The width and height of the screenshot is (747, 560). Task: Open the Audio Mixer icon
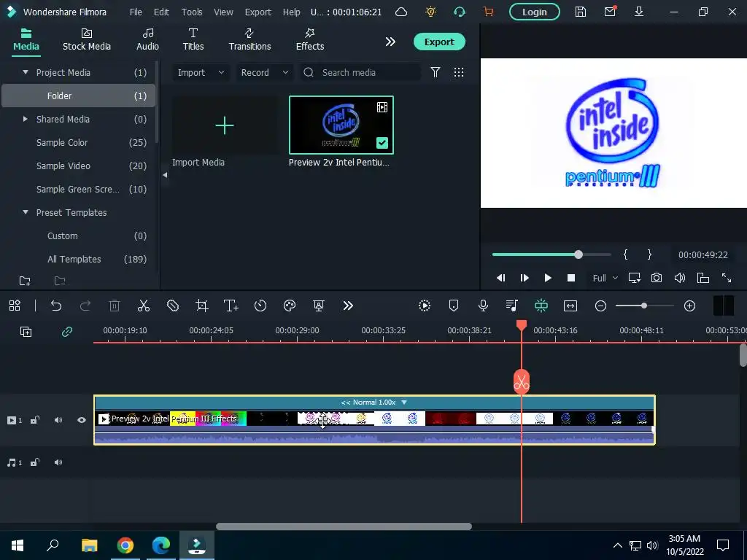click(512, 306)
